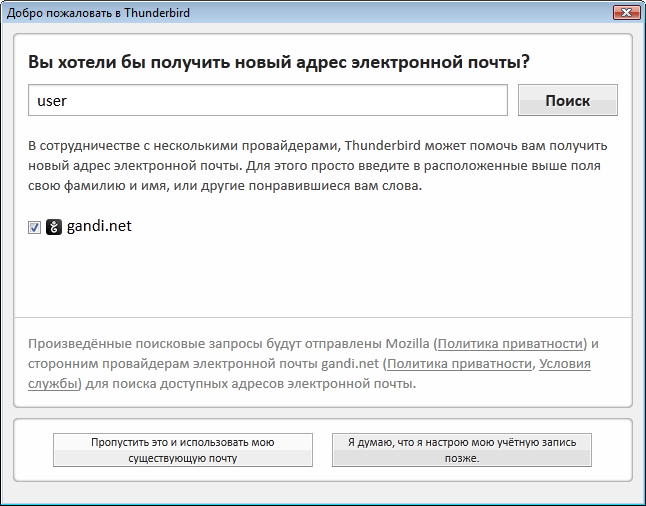
Task: Open gandi.net's Политика приватности link
Action: (459, 363)
